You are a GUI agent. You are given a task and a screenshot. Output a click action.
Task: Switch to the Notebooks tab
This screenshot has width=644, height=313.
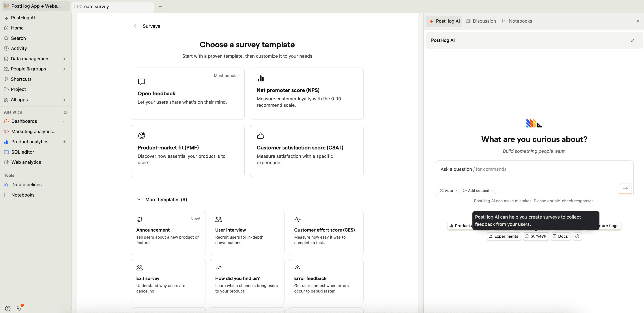[517, 21]
